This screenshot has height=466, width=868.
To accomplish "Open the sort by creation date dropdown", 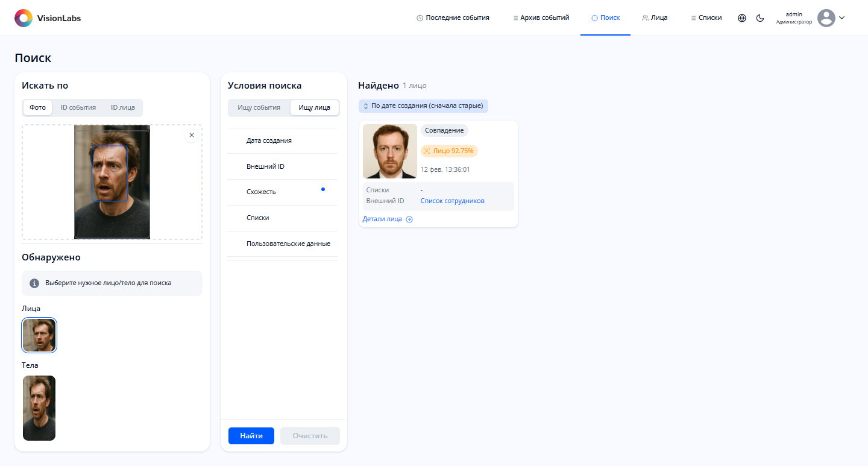I will click(x=423, y=106).
